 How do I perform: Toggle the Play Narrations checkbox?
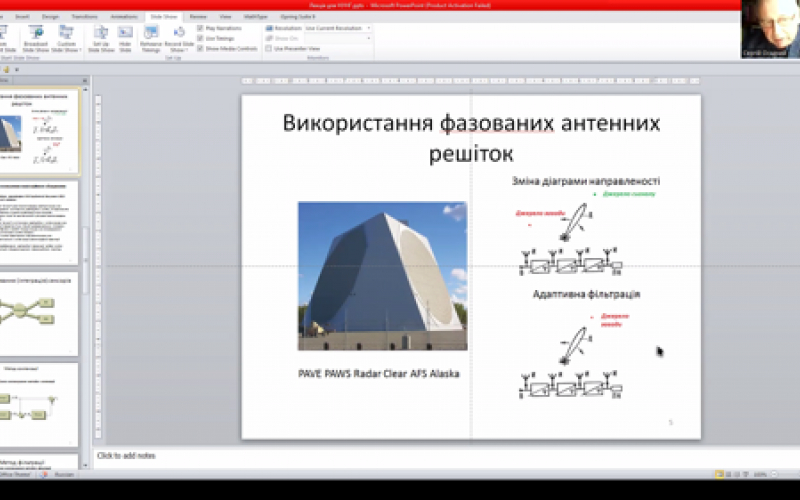201,28
